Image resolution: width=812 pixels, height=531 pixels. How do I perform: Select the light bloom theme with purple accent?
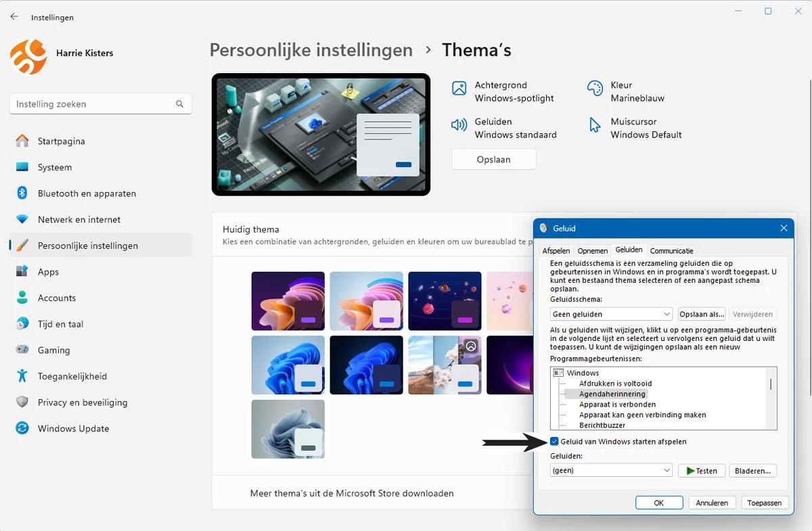pyautogui.click(x=366, y=301)
